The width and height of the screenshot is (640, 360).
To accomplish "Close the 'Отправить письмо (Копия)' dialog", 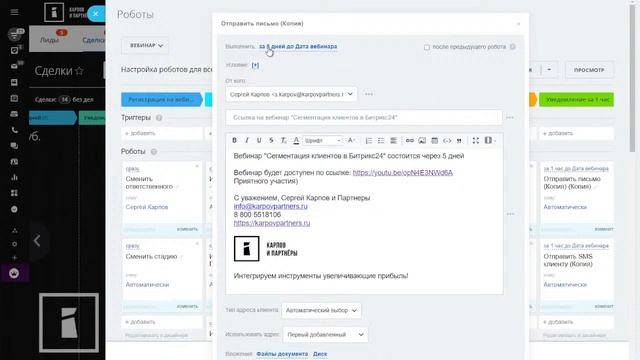I will [x=518, y=24].
